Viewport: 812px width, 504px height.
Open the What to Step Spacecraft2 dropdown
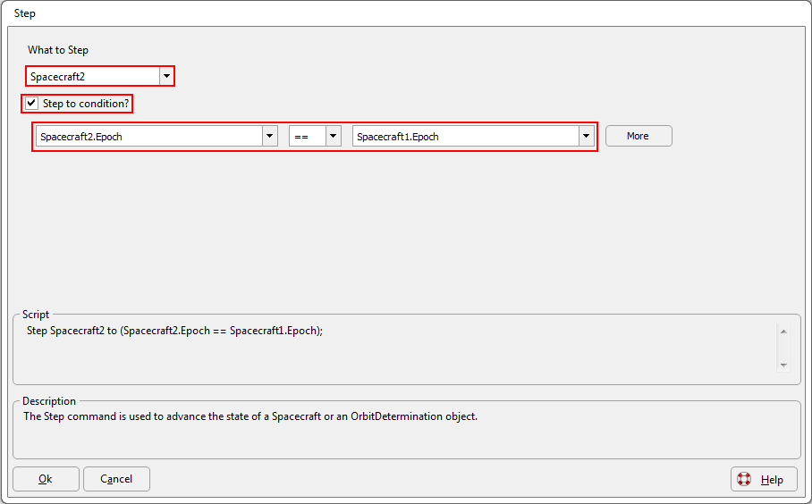166,76
